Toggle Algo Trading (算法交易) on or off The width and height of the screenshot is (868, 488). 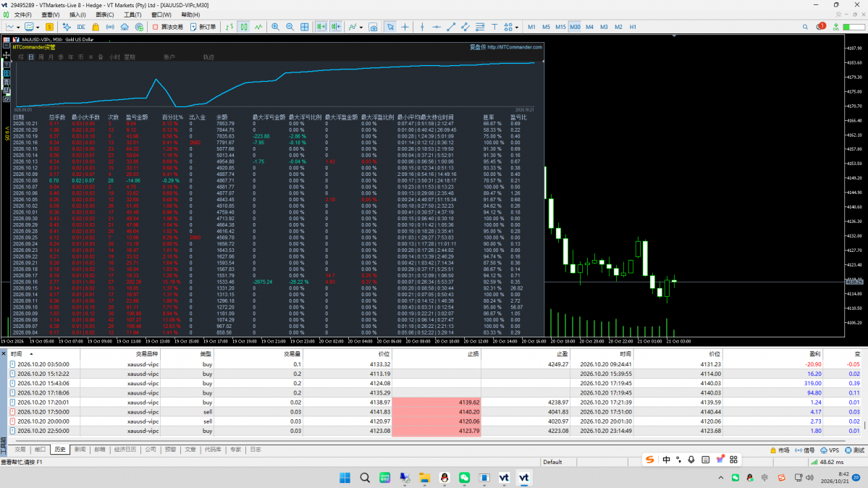168,27
